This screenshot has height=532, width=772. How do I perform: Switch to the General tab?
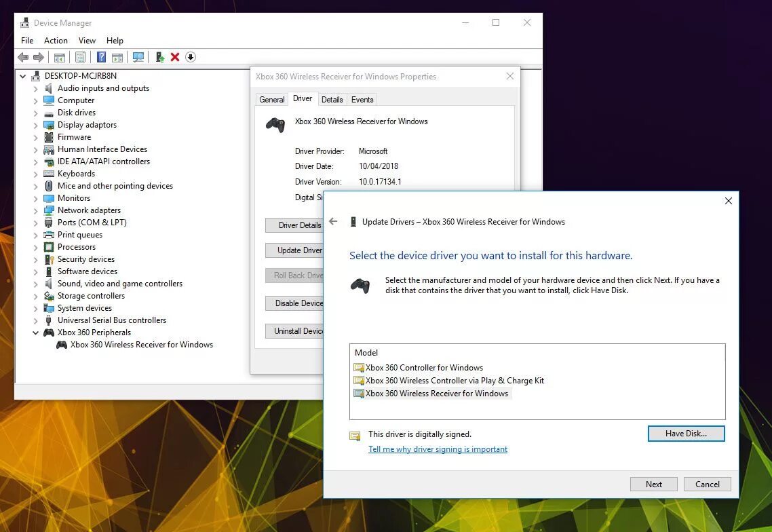[x=272, y=100]
